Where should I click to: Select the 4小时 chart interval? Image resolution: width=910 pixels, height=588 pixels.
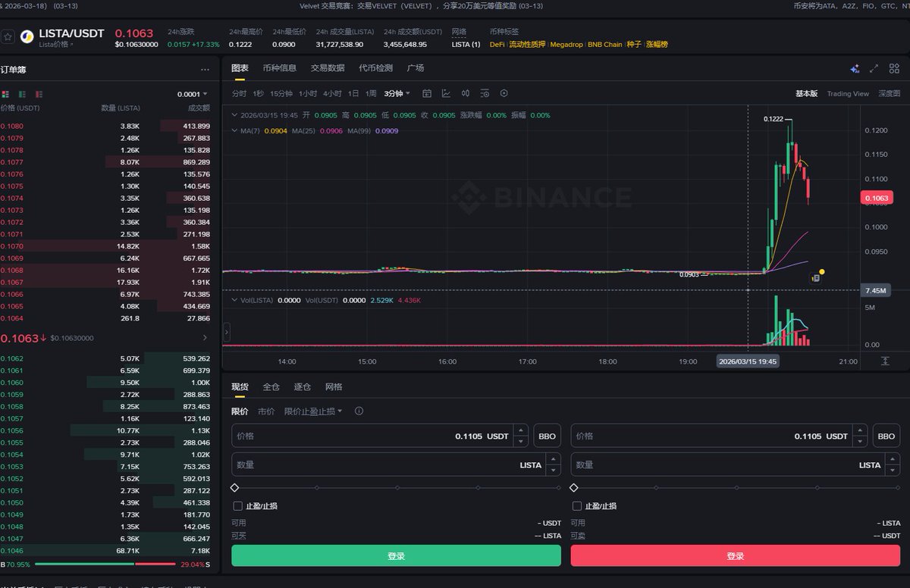pyautogui.click(x=332, y=93)
